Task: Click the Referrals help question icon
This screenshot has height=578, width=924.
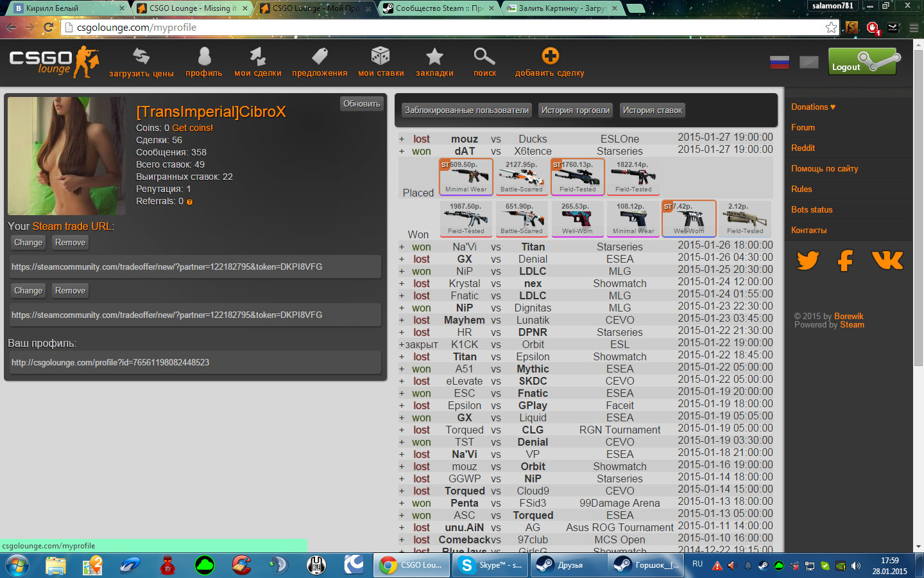Action: point(189,202)
